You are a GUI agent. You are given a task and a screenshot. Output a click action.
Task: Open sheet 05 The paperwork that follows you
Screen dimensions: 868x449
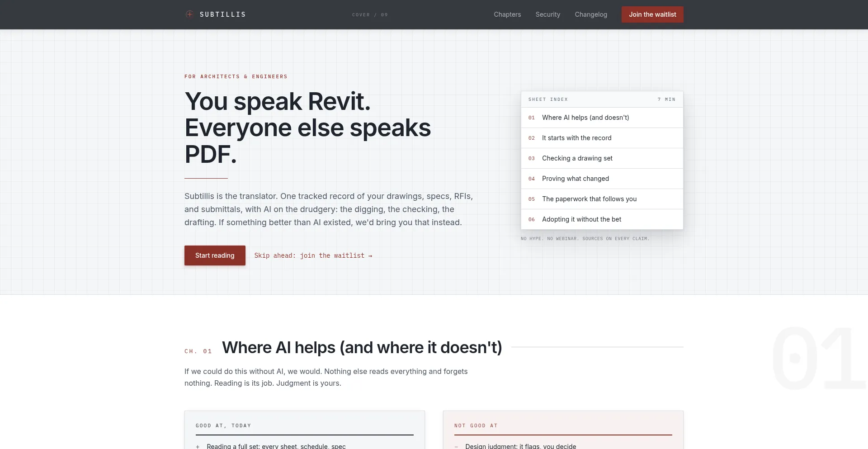602,199
